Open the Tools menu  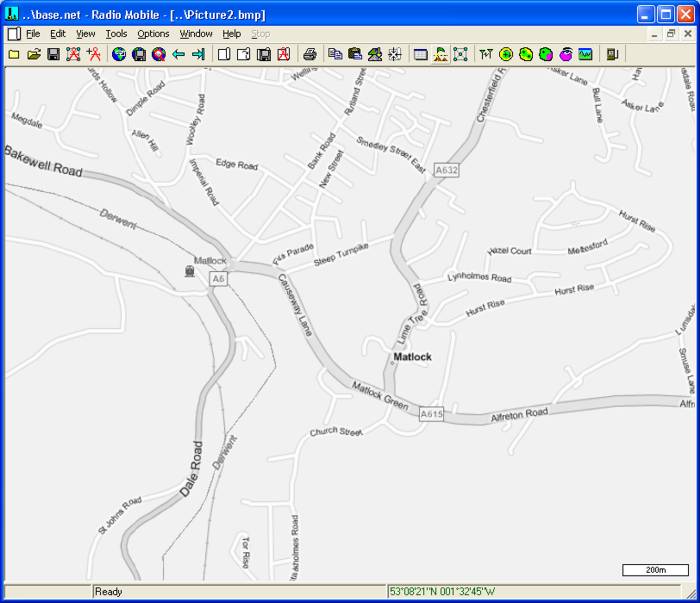click(116, 34)
